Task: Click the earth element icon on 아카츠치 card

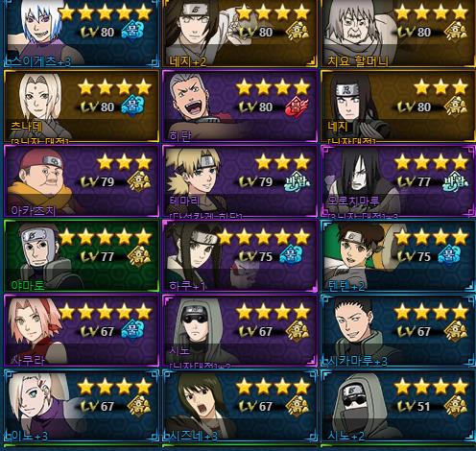Action: click(x=138, y=181)
